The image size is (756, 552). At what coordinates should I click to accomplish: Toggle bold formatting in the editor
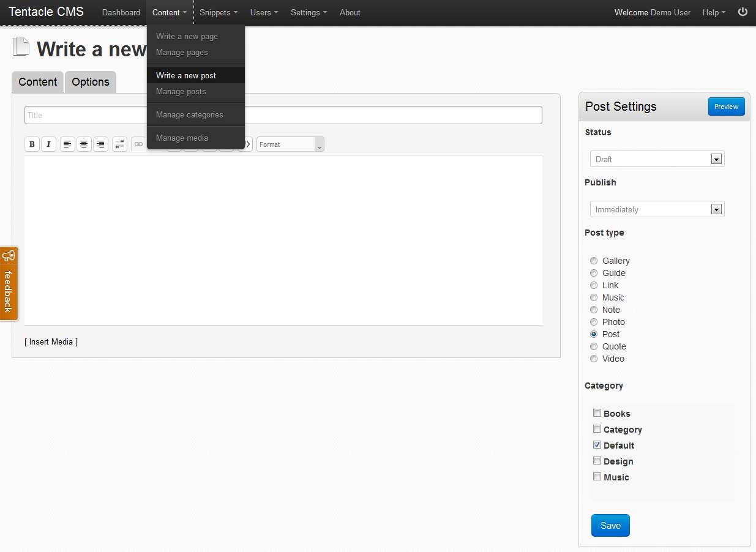click(x=32, y=144)
